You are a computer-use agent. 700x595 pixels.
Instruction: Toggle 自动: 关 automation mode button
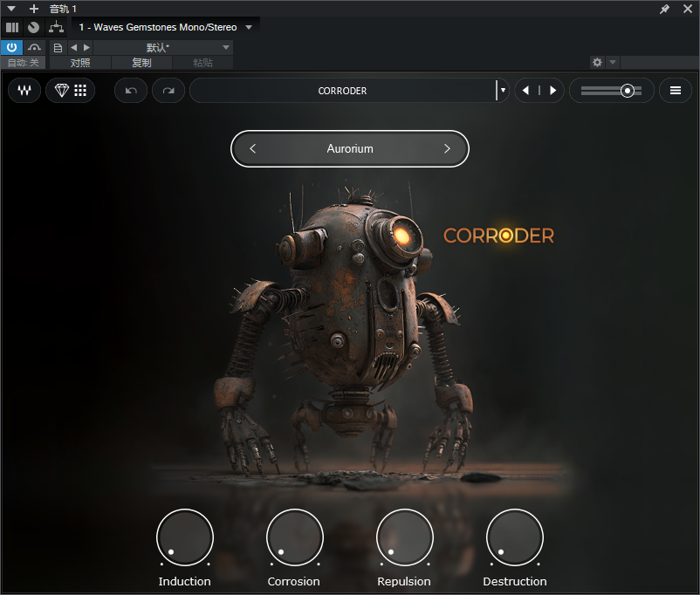pyautogui.click(x=24, y=63)
